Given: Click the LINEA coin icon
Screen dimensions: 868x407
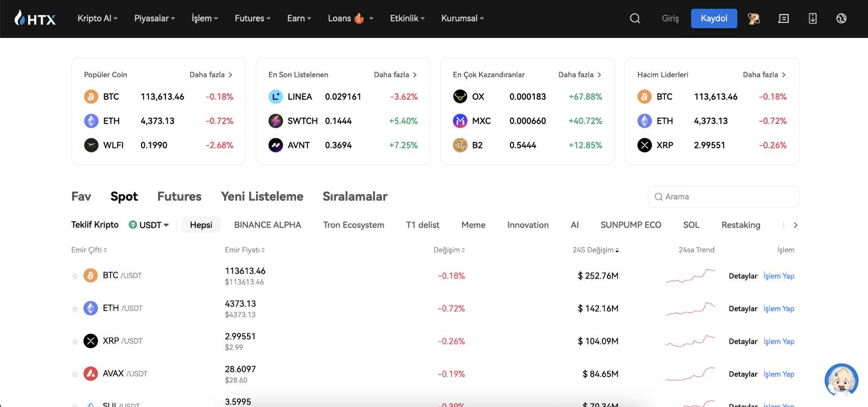Looking at the screenshot, I should click(276, 96).
